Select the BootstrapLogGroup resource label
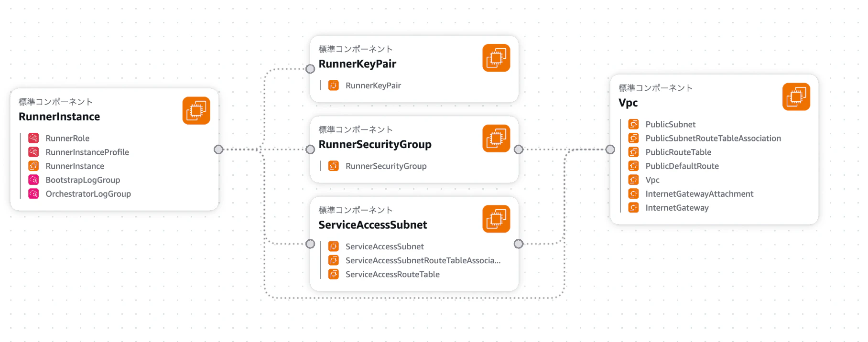The image size is (868, 342). [x=83, y=180]
